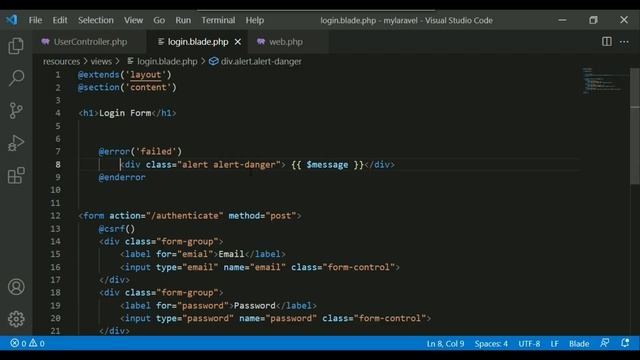The width and height of the screenshot is (640, 360).
Task: Change language mode Blade
Action: pos(579,344)
